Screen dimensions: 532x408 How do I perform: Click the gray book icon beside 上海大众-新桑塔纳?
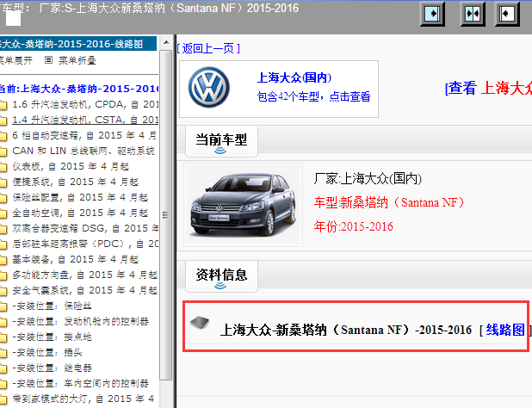coord(200,323)
